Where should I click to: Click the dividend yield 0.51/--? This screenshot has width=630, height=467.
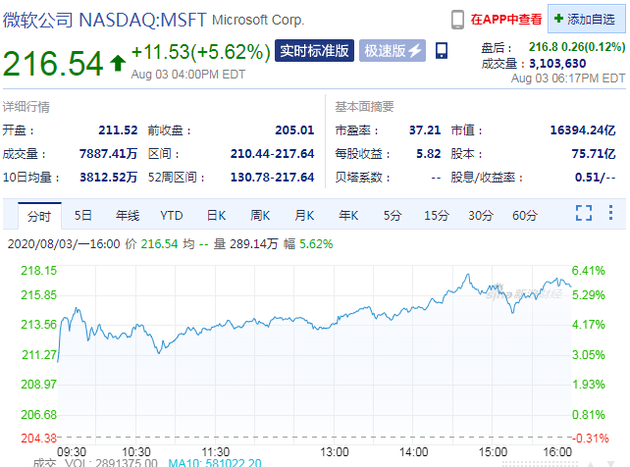[595, 177]
